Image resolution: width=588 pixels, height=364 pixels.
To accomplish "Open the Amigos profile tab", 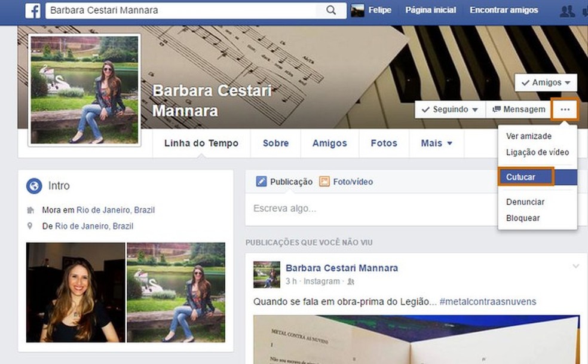I will click(x=330, y=143).
